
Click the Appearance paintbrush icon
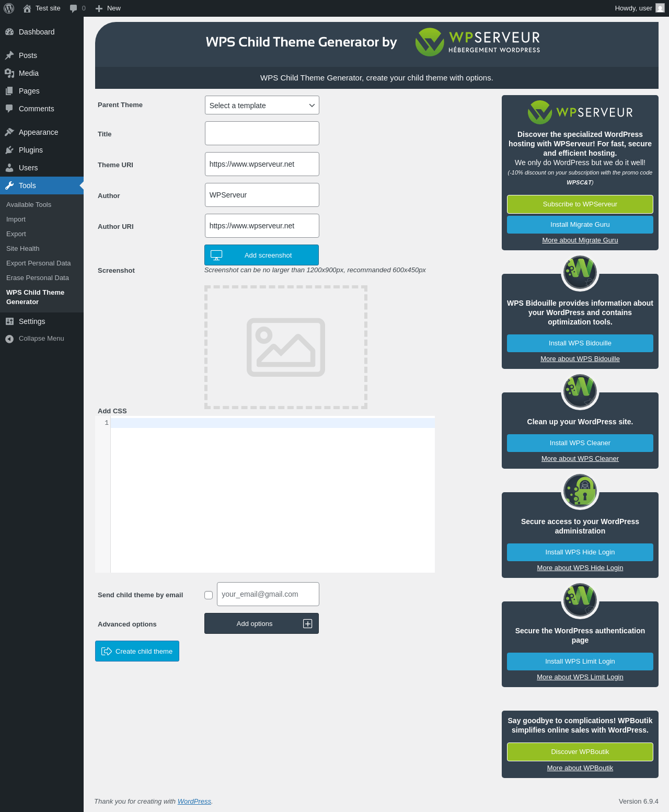coord(9,132)
